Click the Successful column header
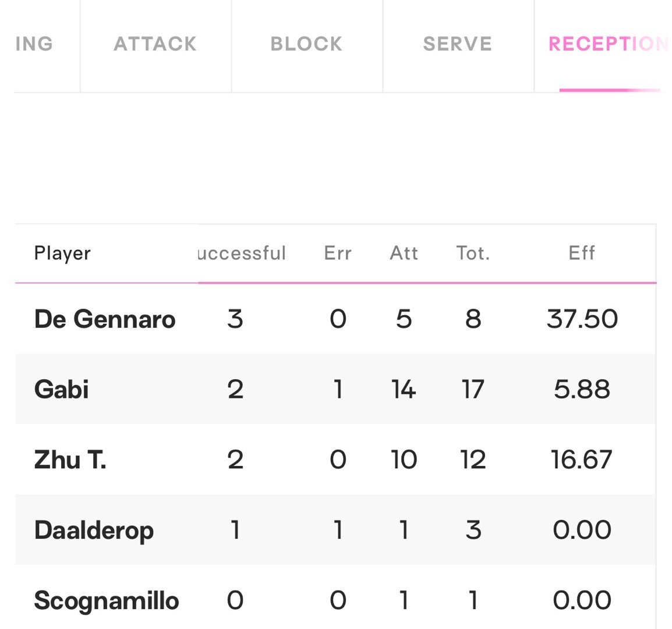 click(242, 253)
